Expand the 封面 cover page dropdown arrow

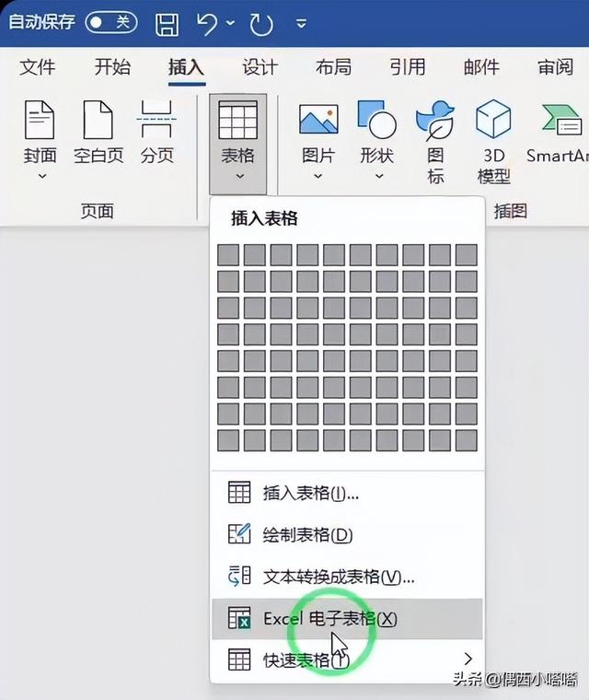click(42, 176)
